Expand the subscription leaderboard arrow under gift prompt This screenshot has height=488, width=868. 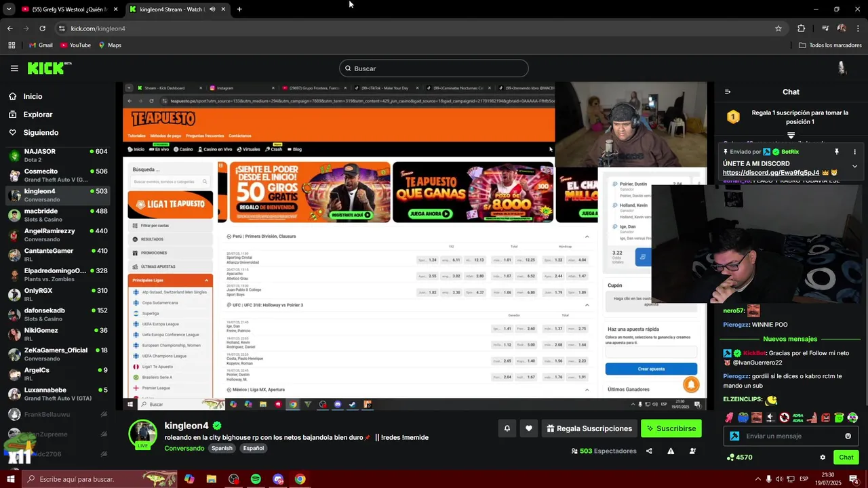pyautogui.click(x=791, y=136)
